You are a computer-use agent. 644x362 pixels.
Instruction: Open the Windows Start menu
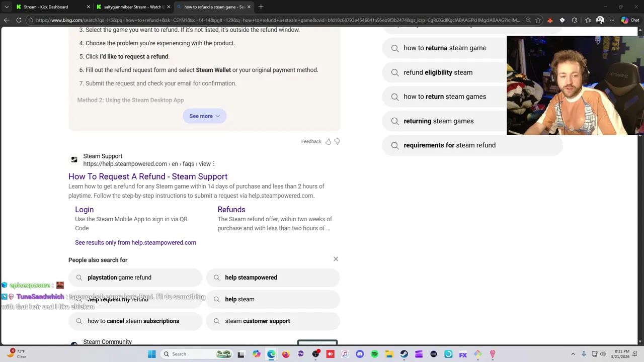pos(152,354)
